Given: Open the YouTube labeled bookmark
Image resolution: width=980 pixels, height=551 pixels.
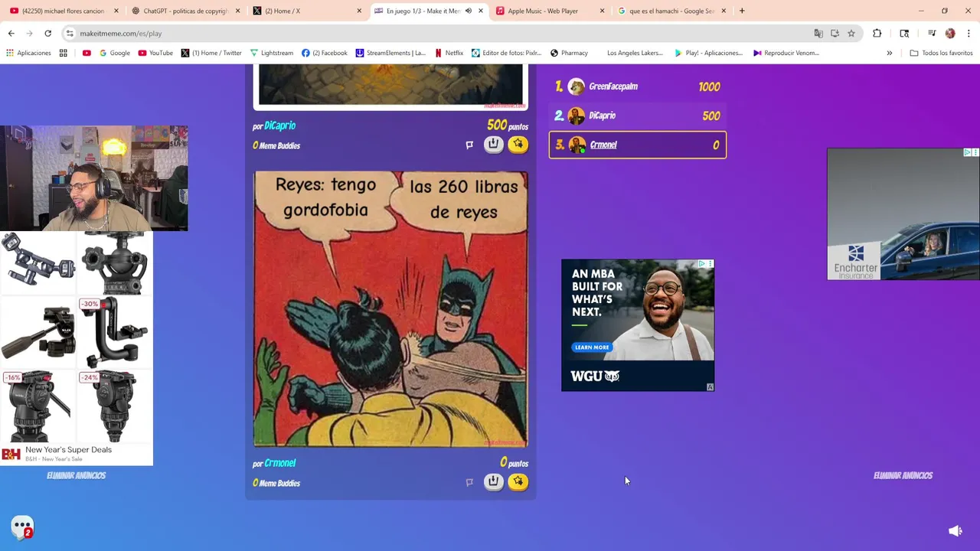Looking at the screenshot, I should click(155, 53).
